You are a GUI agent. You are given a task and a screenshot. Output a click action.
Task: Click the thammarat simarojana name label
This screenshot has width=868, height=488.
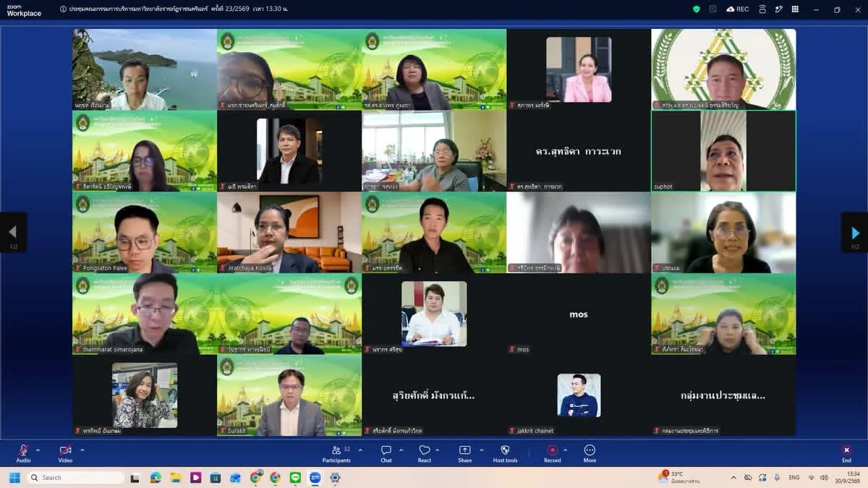(112, 350)
